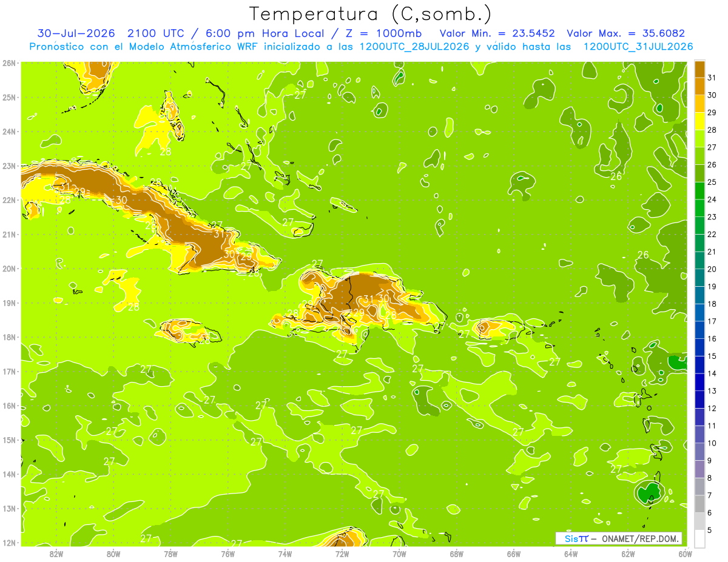Click the "18N" latitude axis label
The height and width of the screenshot is (562, 728).
pyautogui.click(x=8, y=337)
